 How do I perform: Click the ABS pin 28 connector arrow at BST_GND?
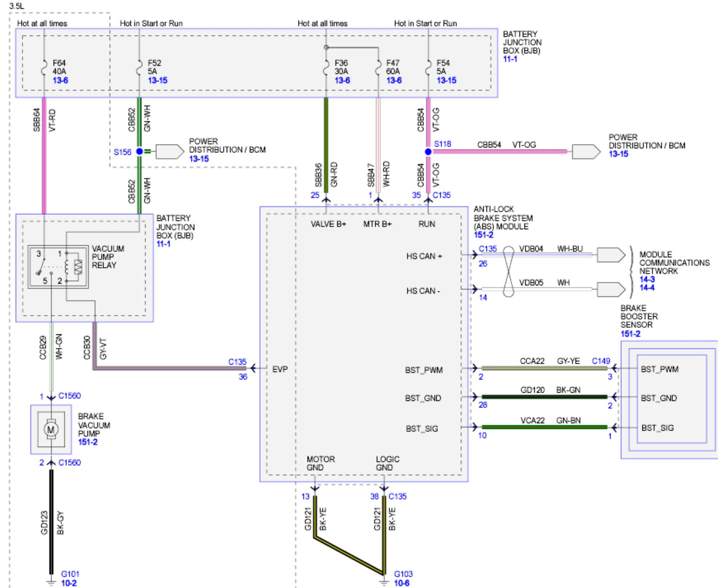click(x=475, y=397)
